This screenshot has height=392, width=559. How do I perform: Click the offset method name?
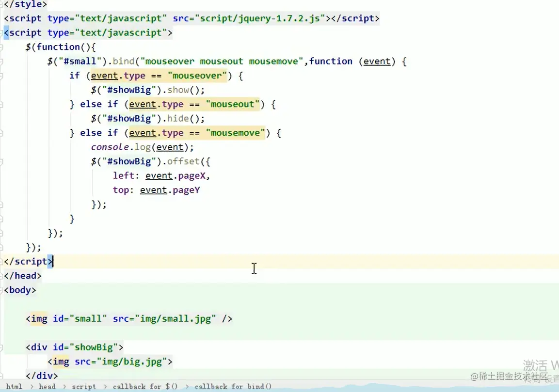[x=183, y=161]
